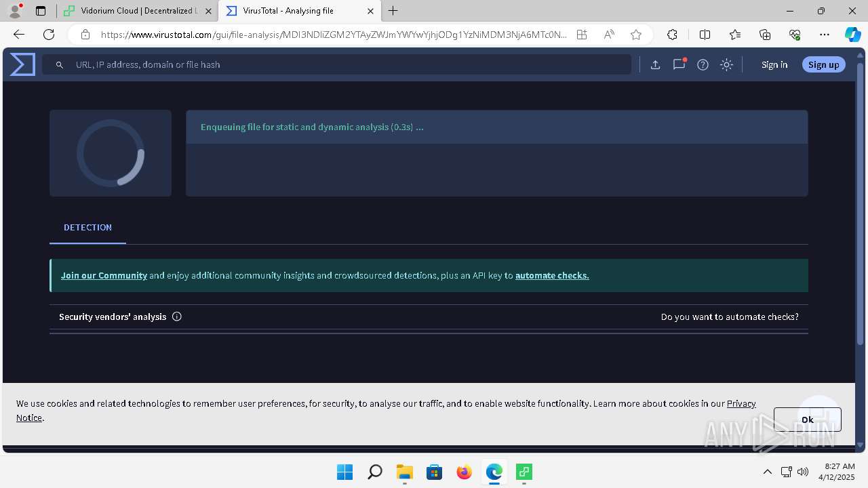
Task: Open Windows taskbar Search
Action: pyautogui.click(x=374, y=472)
